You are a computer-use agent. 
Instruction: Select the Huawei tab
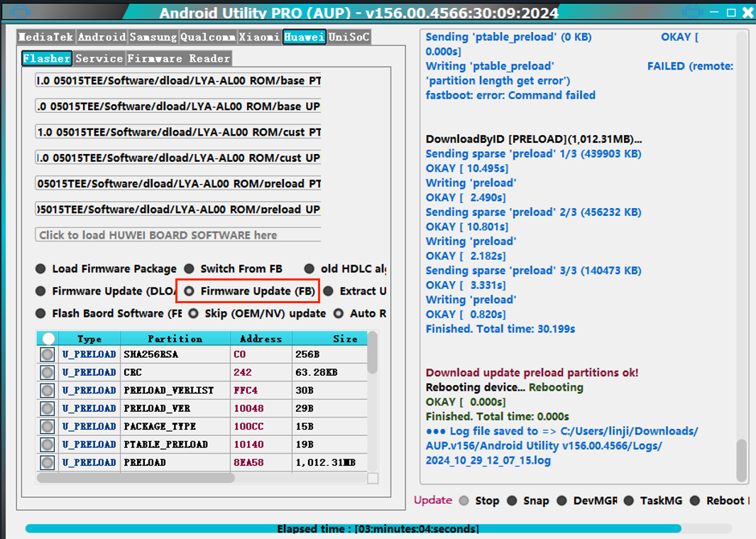click(305, 37)
